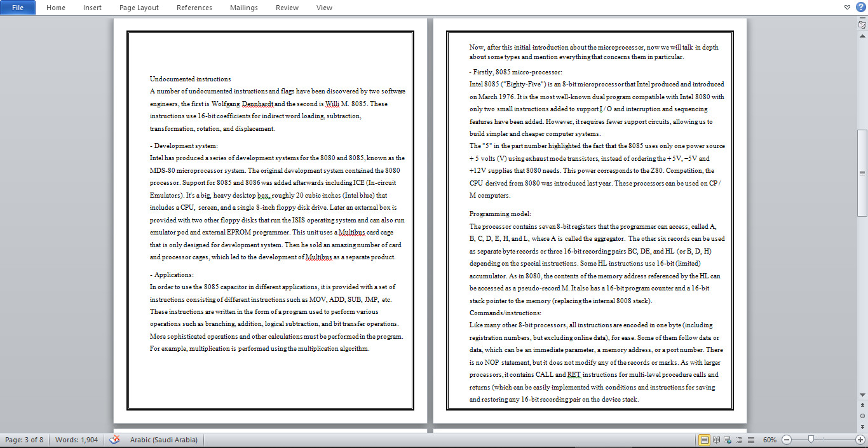The image size is (868, 448).
Task: Switch to the Mailings ribbon tab
Action: tap(244, 8)
